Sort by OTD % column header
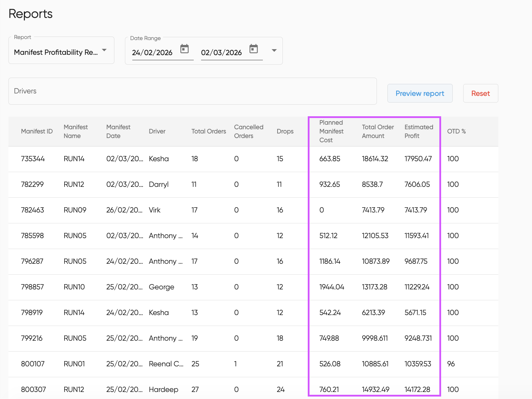 pos(456,131)
